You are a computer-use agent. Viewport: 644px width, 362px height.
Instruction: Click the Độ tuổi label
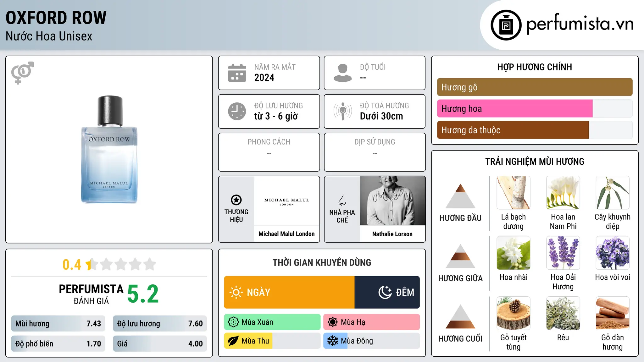[373, 67]
